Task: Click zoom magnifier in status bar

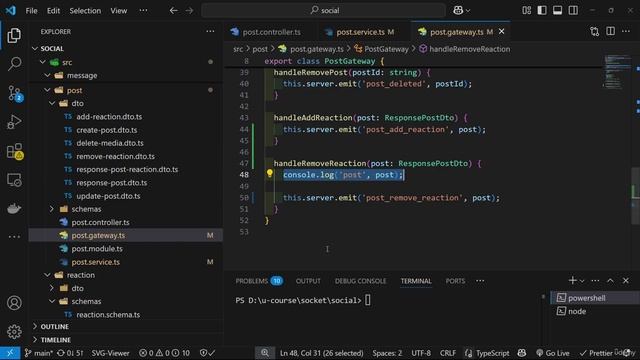Action: (265, 353)
